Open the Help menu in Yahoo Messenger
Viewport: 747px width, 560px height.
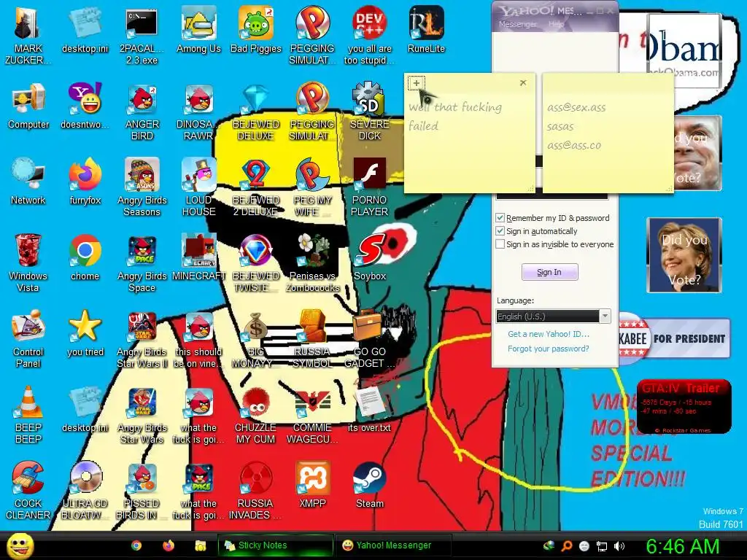555,24
